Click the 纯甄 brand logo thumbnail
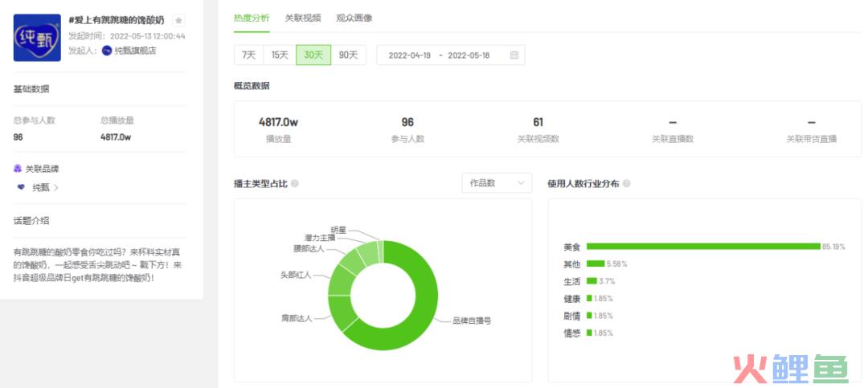Image resolution: width=868 pixels, height=388 pixels. click(37, 38)
